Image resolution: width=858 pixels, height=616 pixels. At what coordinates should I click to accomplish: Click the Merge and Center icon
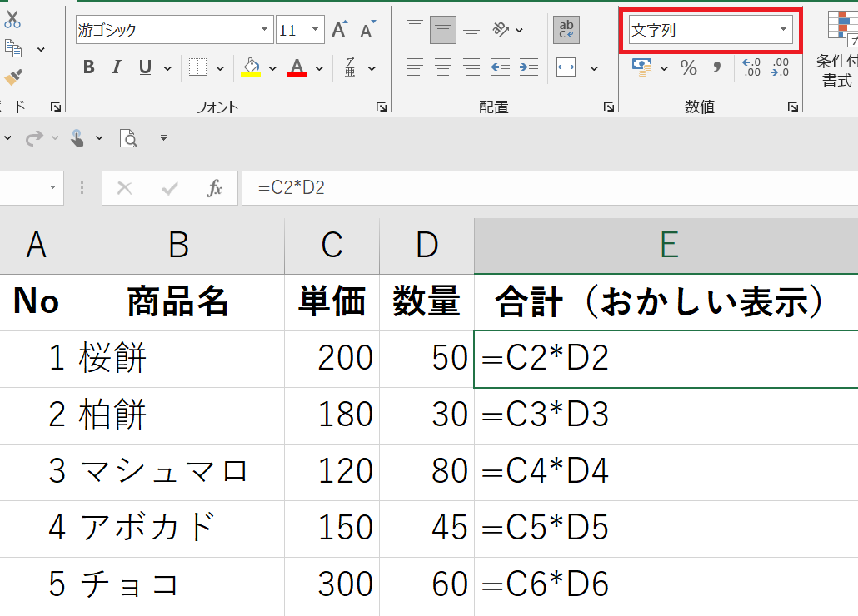[566, 67]
